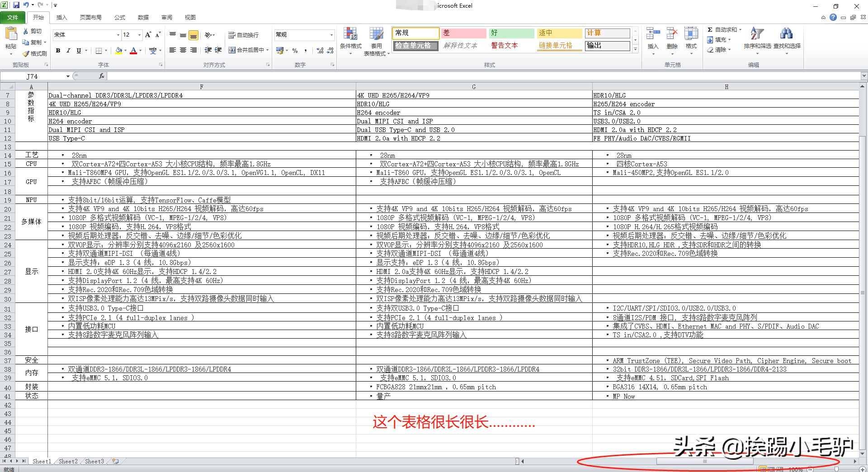This screenshot has height=472, width=868.
Task: Click the 合并后居中 merge and center button
Action: (x=248, y=50)
